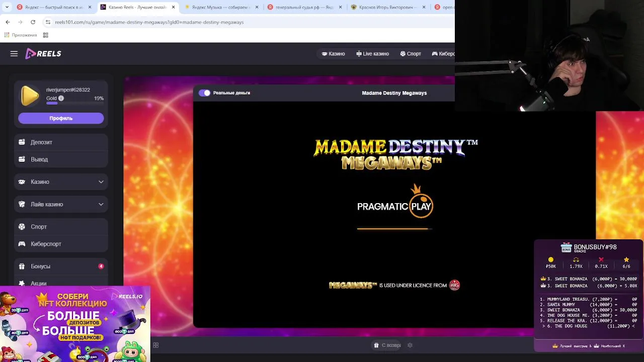Select the 5. RELEASE THE KRA. row
Screen dimensions: 644x362
point(589,321)
